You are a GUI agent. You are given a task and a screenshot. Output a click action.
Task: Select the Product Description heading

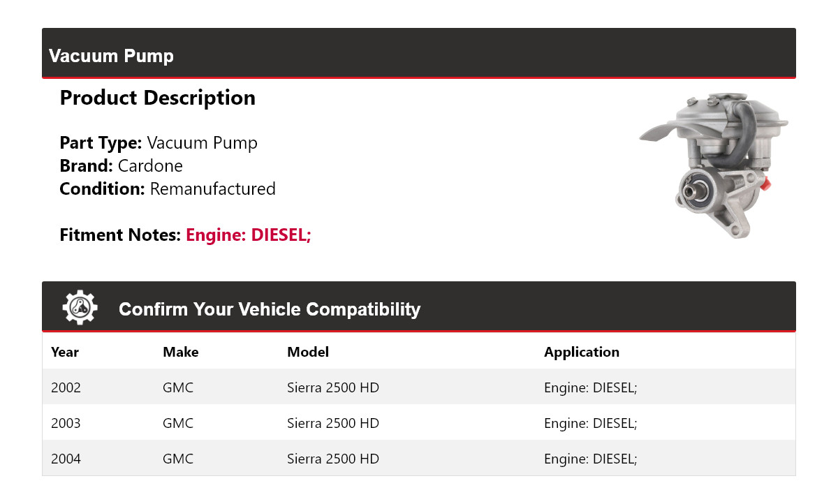point(157,98)
